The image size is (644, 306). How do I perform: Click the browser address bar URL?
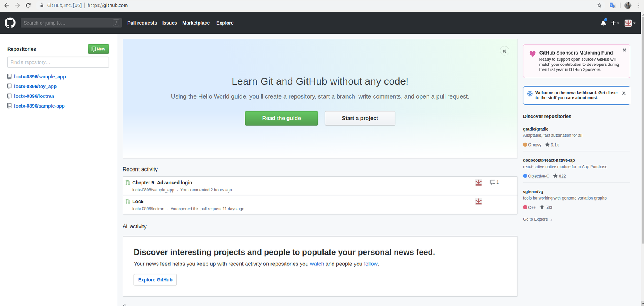(108, 5)
